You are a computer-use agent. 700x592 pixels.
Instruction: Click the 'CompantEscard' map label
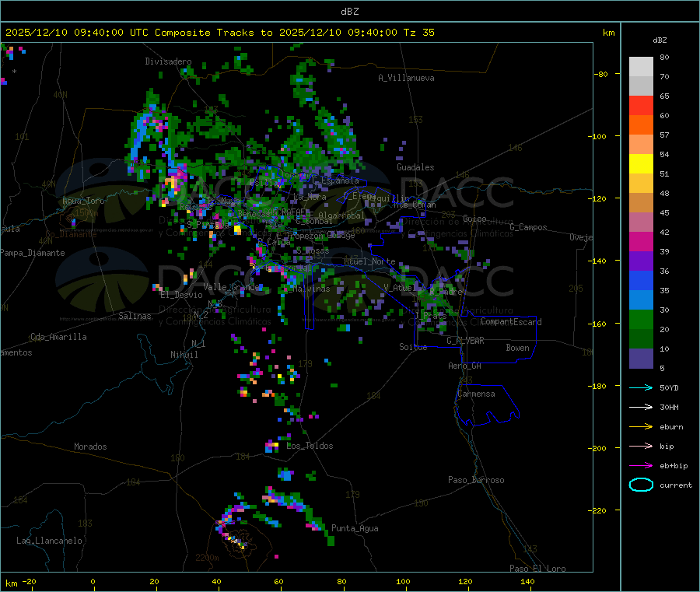click(511, 322)
